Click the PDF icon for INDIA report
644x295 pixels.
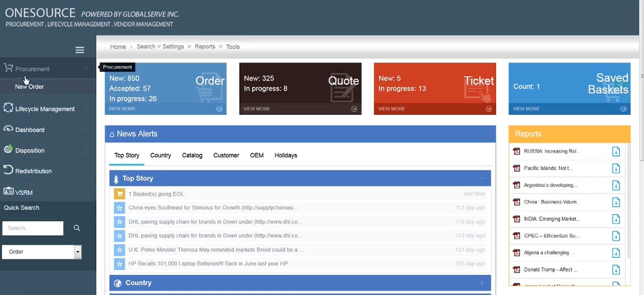516,219
